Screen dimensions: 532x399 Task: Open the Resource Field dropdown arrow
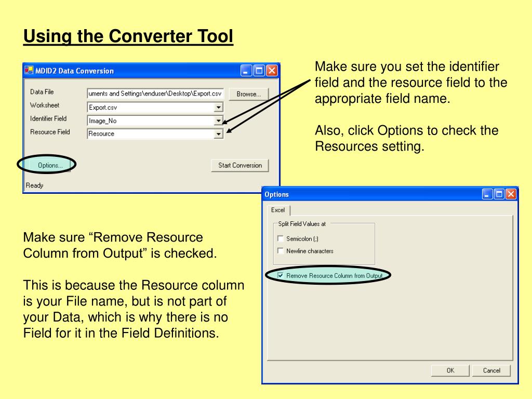tap(219, 134)
